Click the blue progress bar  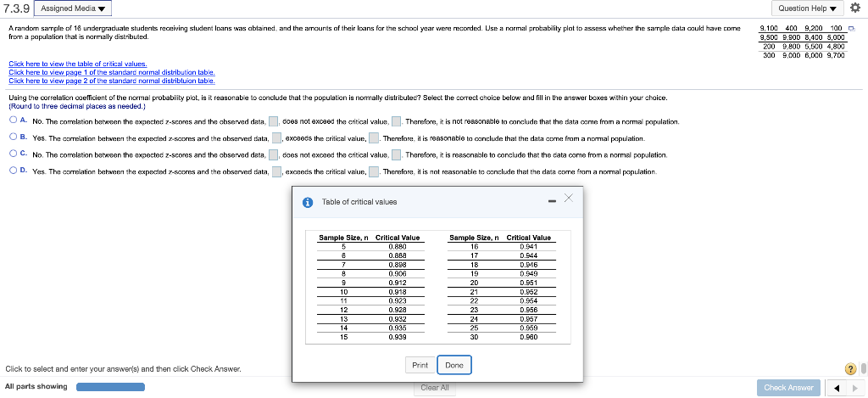(110, 387)
